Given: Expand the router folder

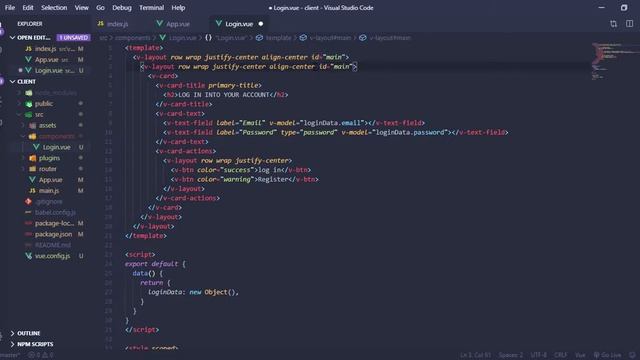Looking at the screenshot, I should coord(23,169).
